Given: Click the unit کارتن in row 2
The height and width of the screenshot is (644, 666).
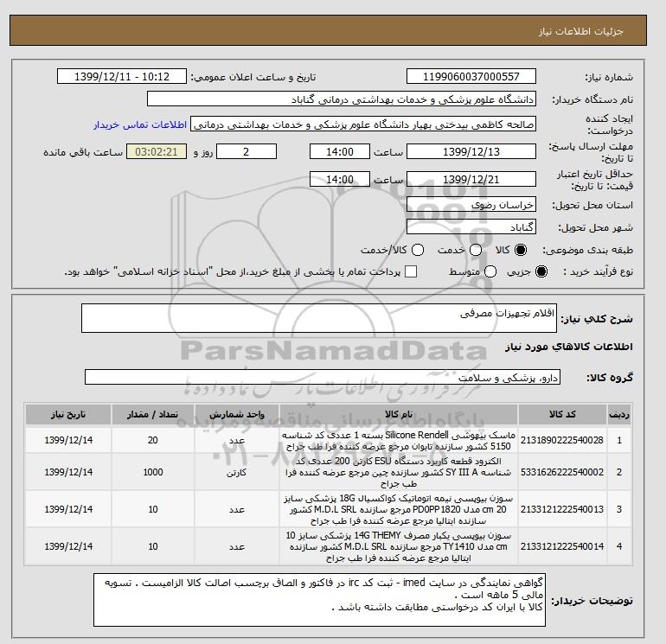Looking at the screenshot, I should [237, 473].
